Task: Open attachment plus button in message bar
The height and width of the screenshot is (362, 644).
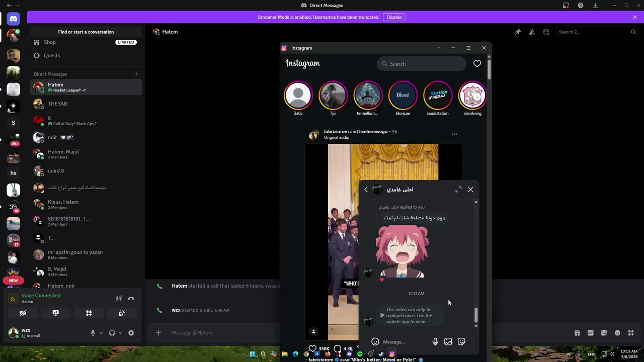Action: point(158,333)
